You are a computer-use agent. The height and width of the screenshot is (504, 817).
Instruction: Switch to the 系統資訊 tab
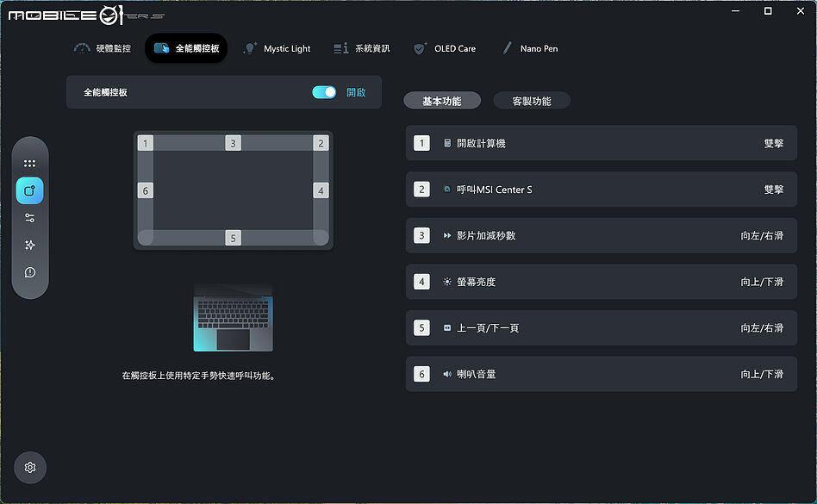(x=362, y=48)
